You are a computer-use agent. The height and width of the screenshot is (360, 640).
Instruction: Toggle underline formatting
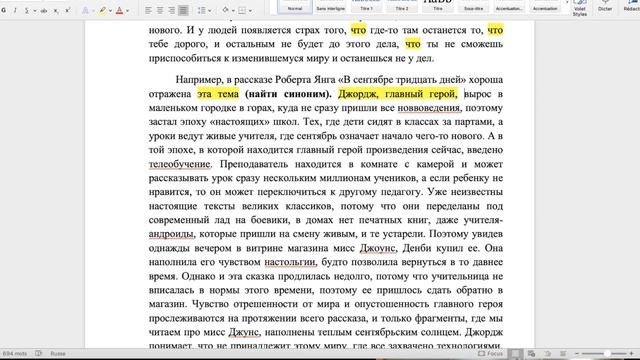tap(27, 11)
